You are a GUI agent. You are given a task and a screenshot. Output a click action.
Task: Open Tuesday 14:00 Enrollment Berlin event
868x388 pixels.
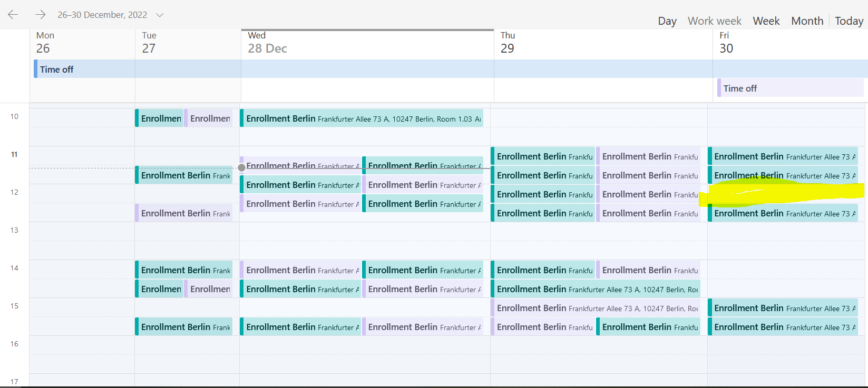tap(184, 270)
